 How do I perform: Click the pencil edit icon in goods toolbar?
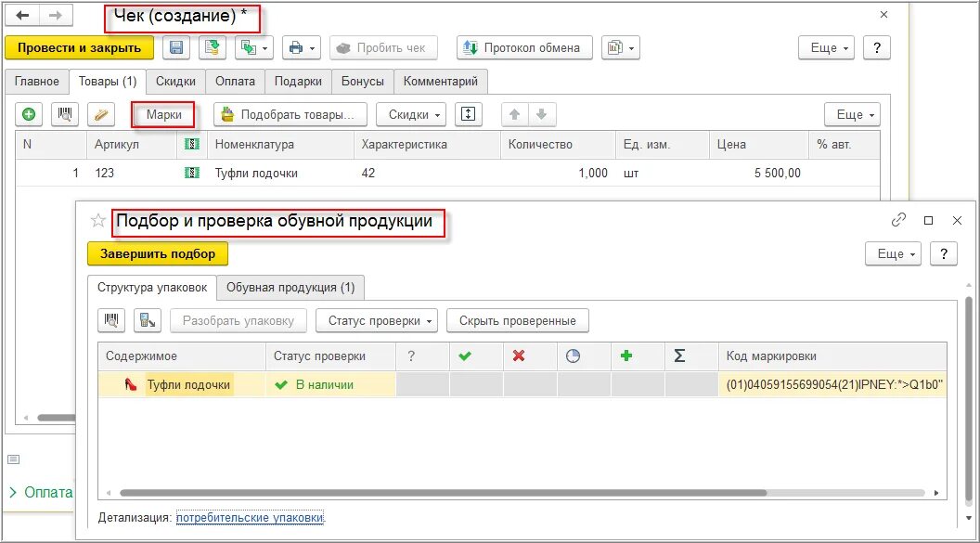point(101,114)
